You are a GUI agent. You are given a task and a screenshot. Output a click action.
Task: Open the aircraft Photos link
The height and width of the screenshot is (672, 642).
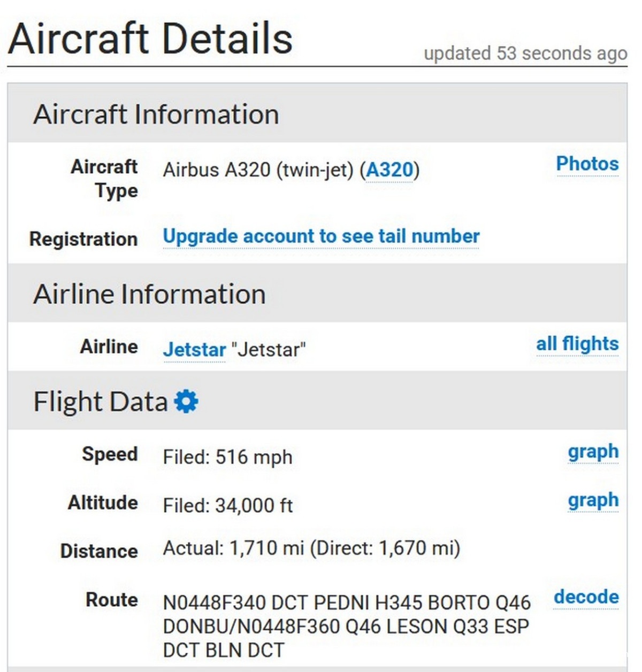pos(587,164)
